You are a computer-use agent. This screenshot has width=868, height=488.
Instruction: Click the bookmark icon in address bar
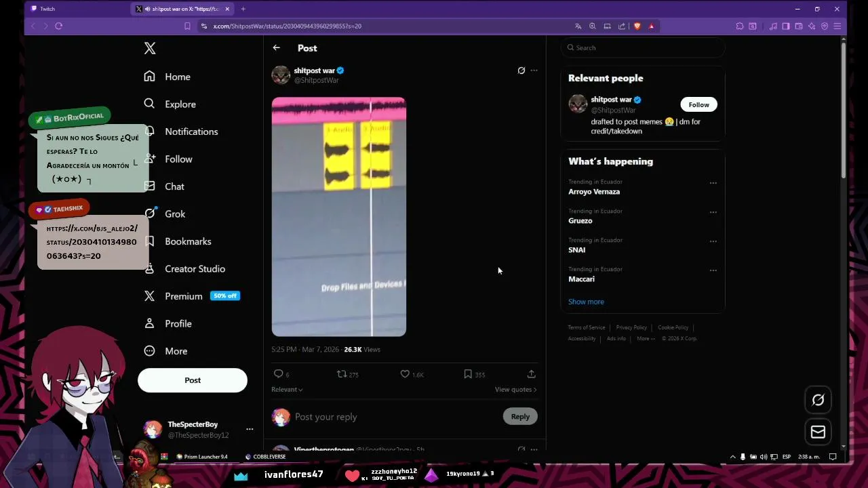pyautogui.click(x=187, y=26)
